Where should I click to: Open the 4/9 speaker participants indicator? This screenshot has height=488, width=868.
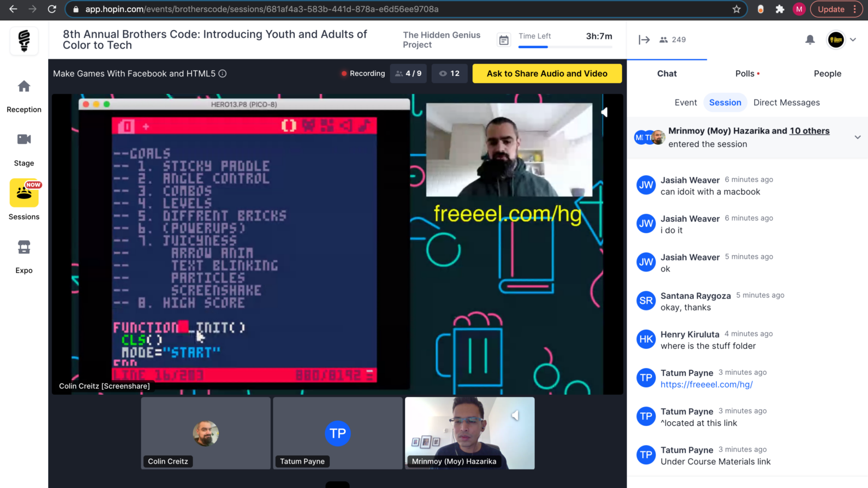(409, 74)
